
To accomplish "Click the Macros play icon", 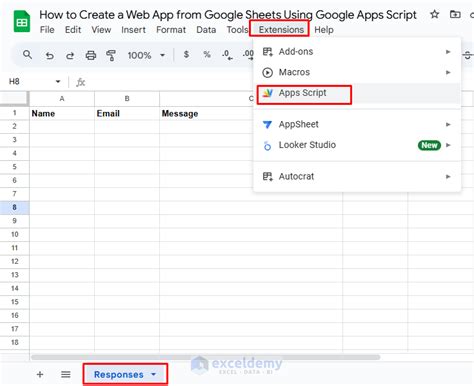I will pyautogui.click(x=267, y=72).
